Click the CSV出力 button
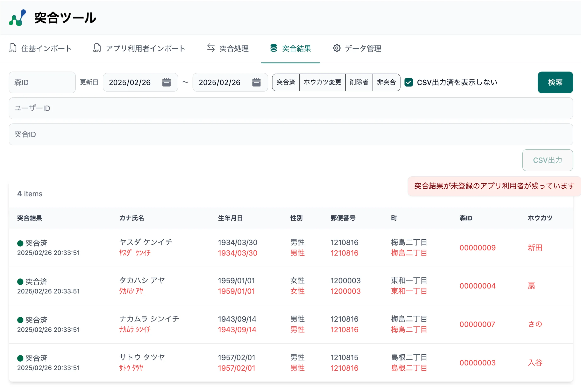 547,160
